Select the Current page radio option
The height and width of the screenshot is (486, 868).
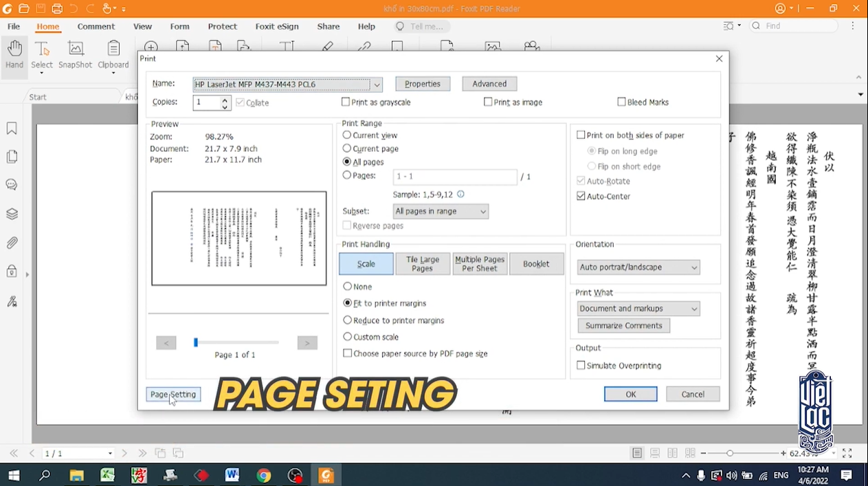point(347,148)
